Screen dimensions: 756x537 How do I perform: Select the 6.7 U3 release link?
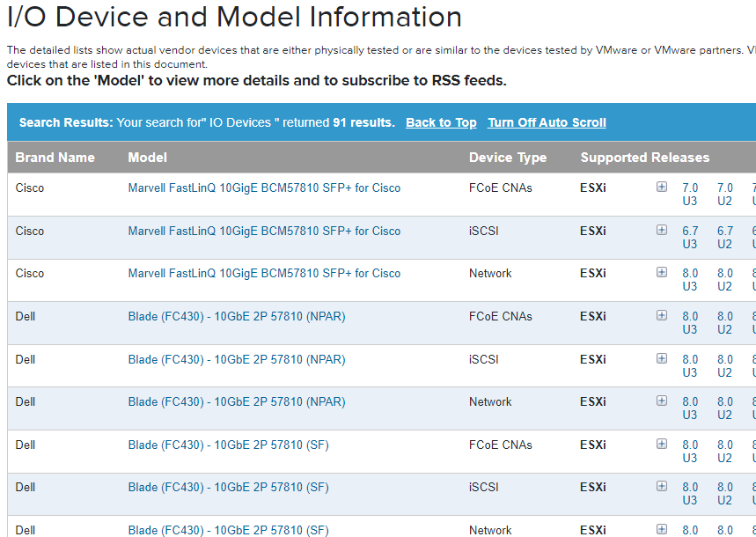click(690, 238)
